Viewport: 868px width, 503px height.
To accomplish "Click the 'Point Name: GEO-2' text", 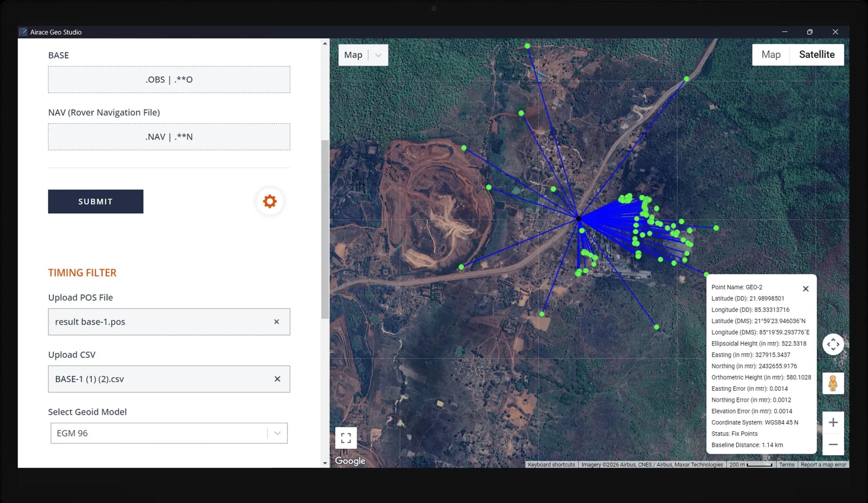I will (x=736, y=287).
